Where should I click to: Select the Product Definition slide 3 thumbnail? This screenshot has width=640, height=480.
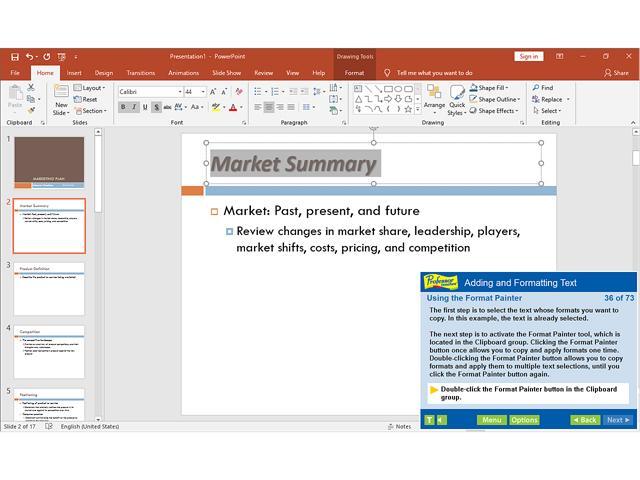49,289
